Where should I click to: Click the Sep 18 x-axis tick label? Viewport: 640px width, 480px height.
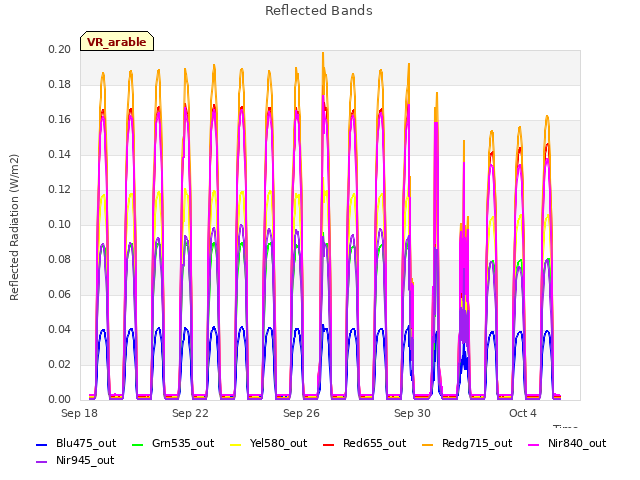point(79,413)
